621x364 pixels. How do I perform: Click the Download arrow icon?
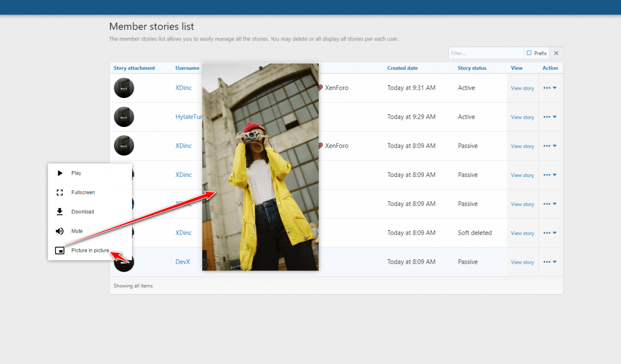pos(60,212)
